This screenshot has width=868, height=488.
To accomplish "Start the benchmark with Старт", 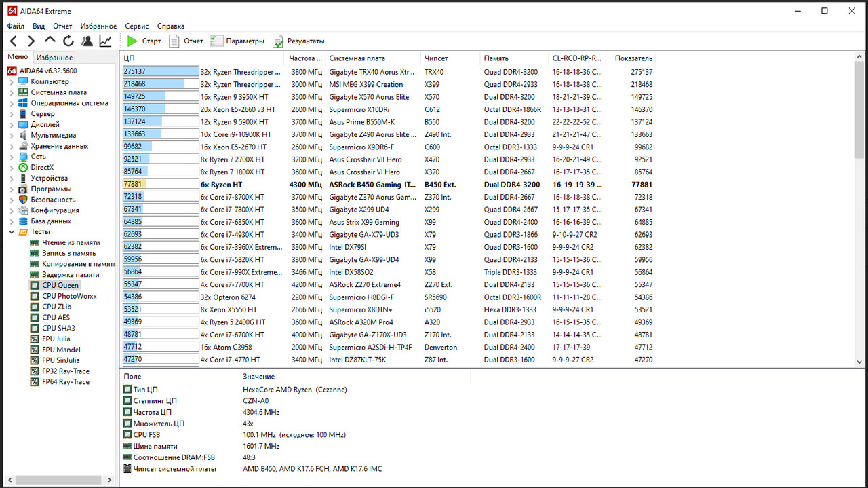I will 144,41.
